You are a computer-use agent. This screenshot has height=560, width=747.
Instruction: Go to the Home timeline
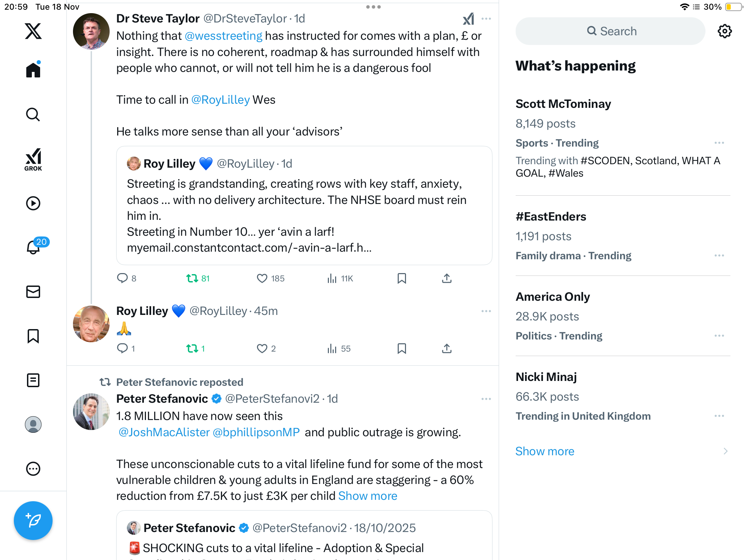[33, 70]
